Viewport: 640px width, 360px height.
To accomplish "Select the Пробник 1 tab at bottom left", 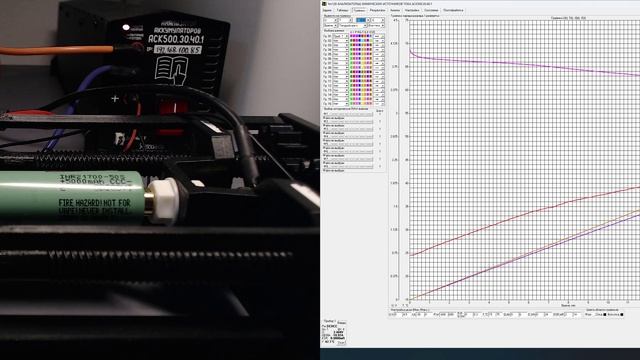I will tap(329, 321).
